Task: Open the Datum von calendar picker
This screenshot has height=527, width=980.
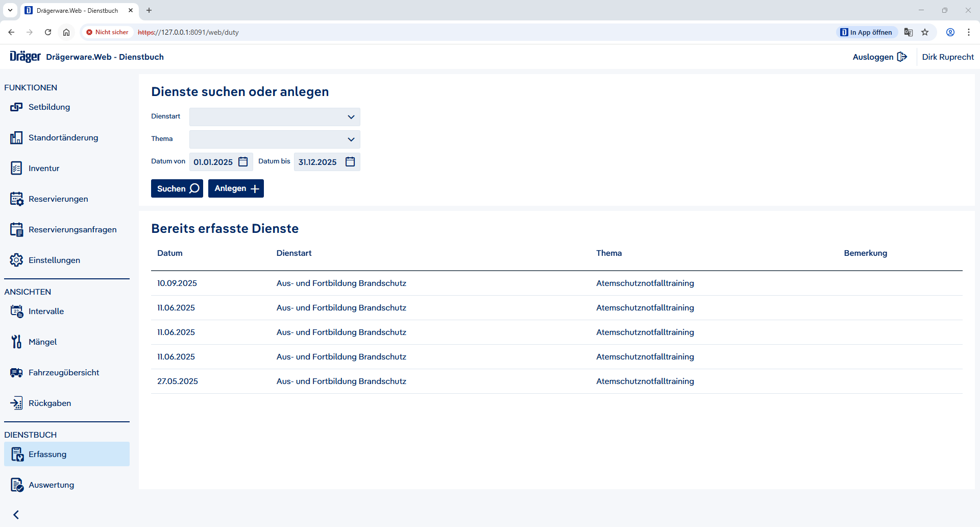Action: [x=243, y=162]
